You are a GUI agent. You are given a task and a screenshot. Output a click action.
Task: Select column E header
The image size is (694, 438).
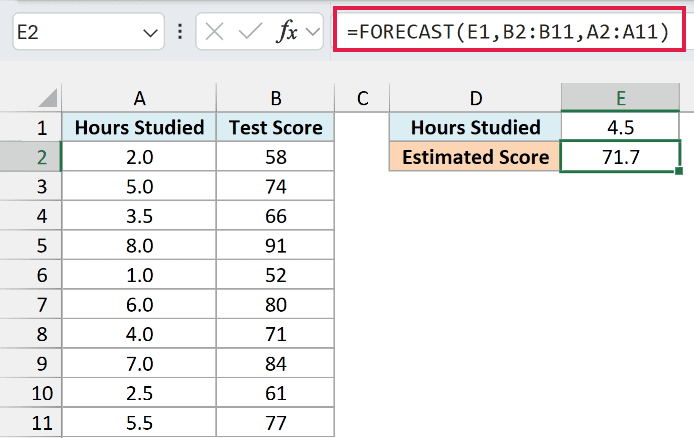[x=621, y=98]
